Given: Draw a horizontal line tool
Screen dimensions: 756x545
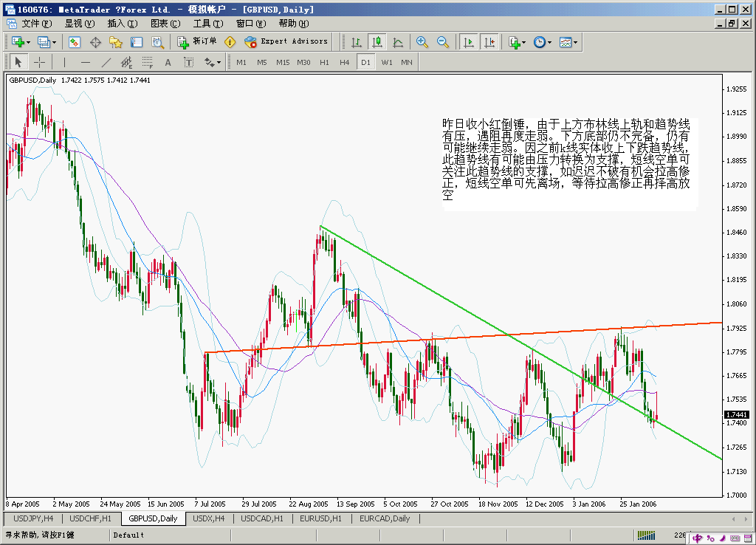Looking at the screenshot, I should (x=85, y=62).
